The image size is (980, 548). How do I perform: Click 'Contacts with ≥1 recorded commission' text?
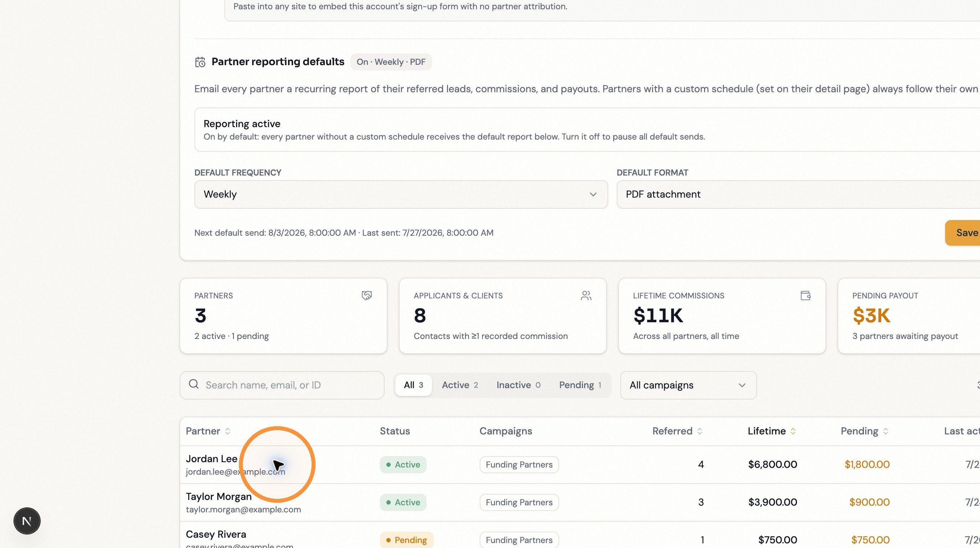(x=491, y=336)
